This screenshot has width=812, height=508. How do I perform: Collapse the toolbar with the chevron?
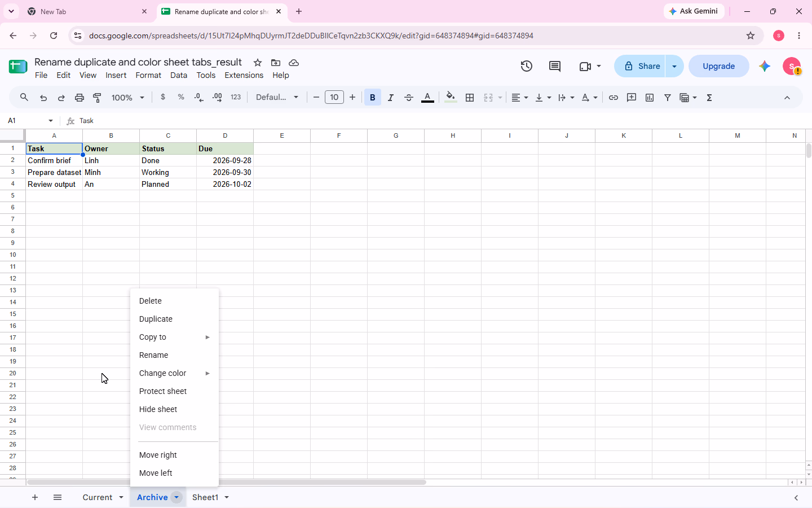click(x=787, y=98)
